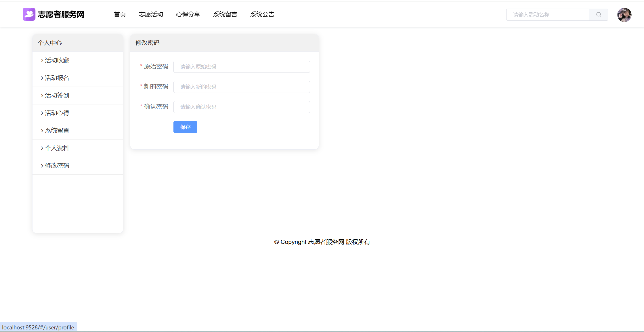Open 心得分享 top menu item
Viewport: 644px width, 332px height.
pyautogui.click(x=188, y=14)
